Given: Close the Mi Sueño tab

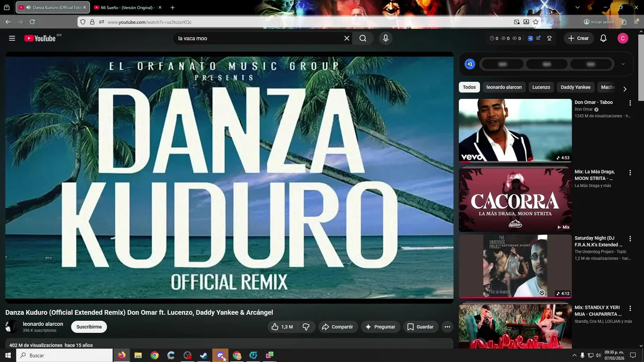Looking at the screenshot, I should (160, 8).
